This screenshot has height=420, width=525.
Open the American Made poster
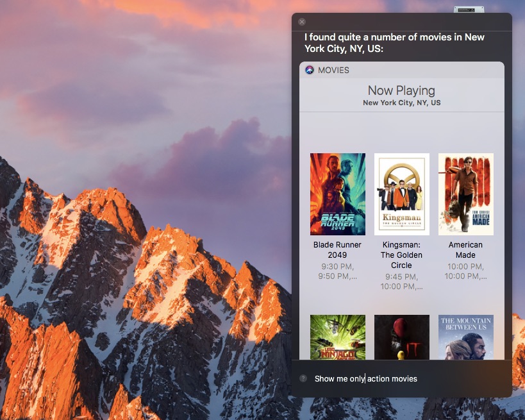tap(466, 194)
